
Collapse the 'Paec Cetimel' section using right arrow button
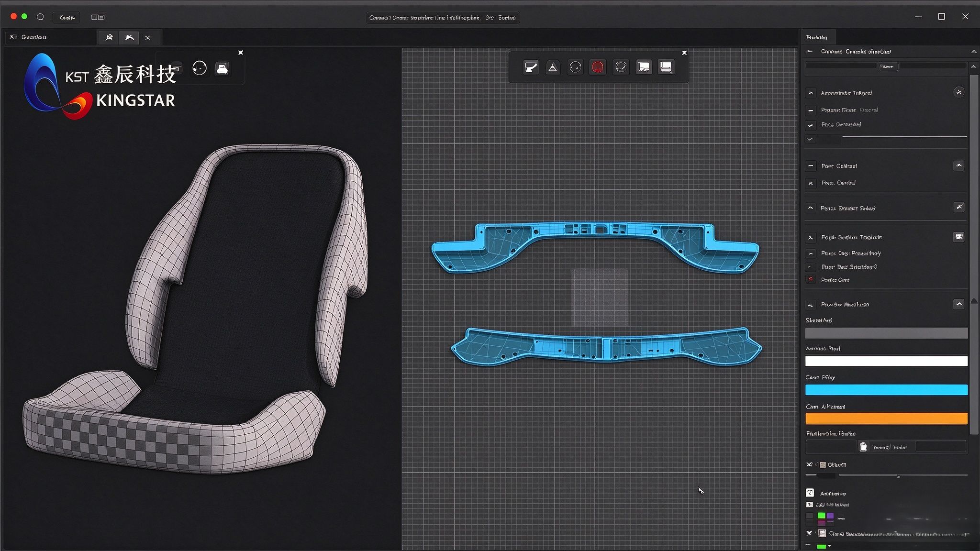(x=959, y=165)
